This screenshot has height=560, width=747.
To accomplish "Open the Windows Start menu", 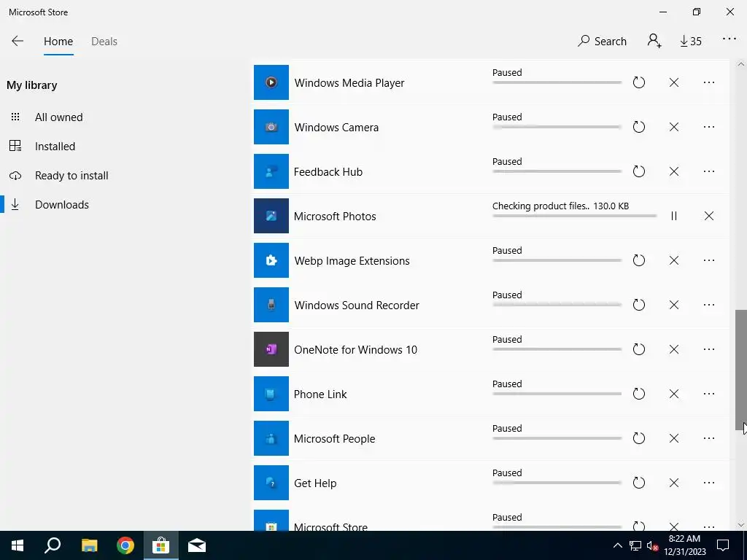I will 18,545.
